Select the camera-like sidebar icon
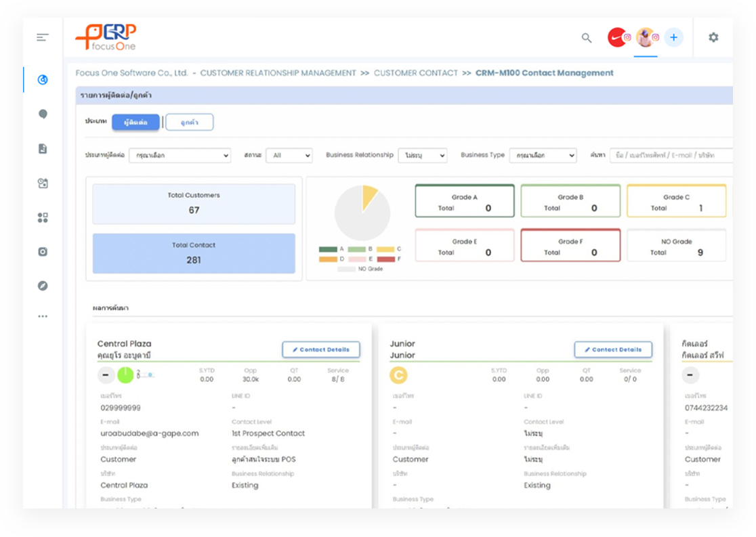This screenshot has width=756, height=537. 43,252
